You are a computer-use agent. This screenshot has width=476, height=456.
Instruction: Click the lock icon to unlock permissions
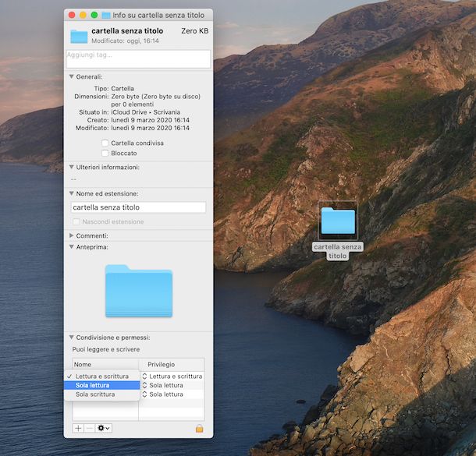click(200, 428)
